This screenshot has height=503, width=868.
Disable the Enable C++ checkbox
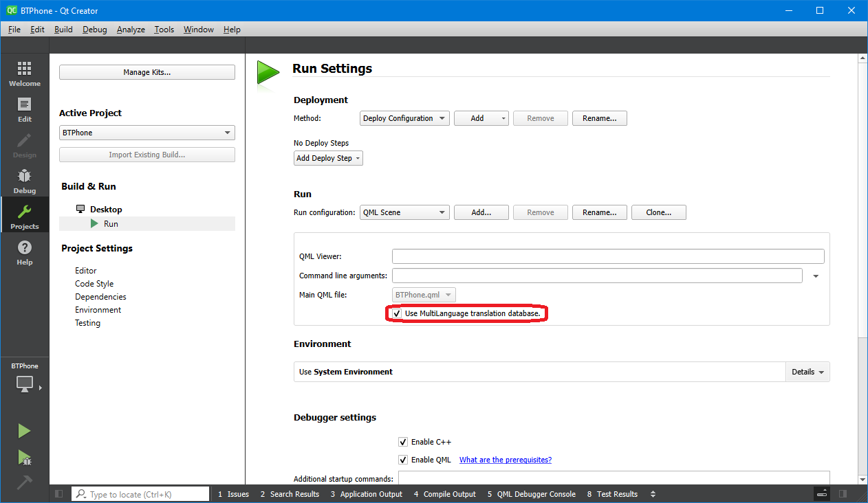click(x=403, y=442)
